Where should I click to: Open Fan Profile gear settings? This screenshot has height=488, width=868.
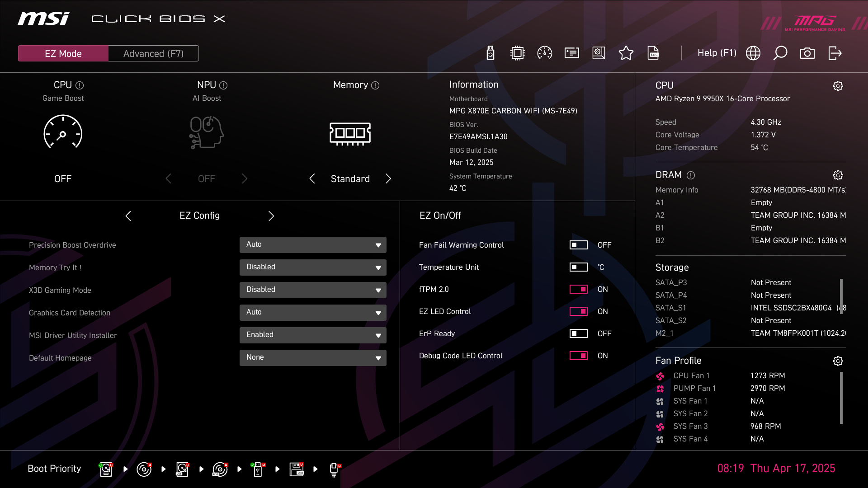[x=838, y=361]
